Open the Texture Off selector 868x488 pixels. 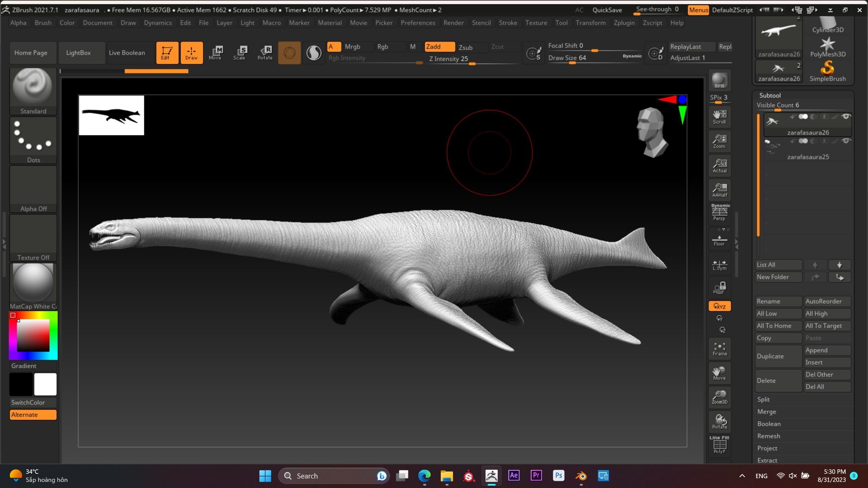[x=33, y=238]
